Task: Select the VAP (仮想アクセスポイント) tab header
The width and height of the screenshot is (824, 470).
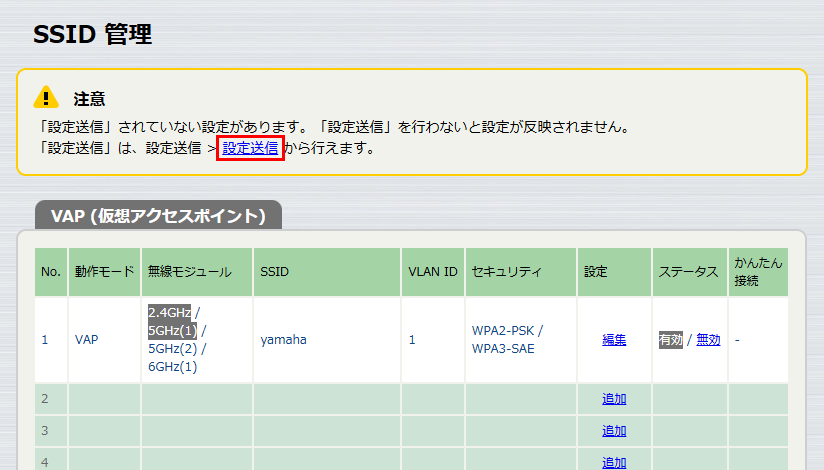Action: 158,216
